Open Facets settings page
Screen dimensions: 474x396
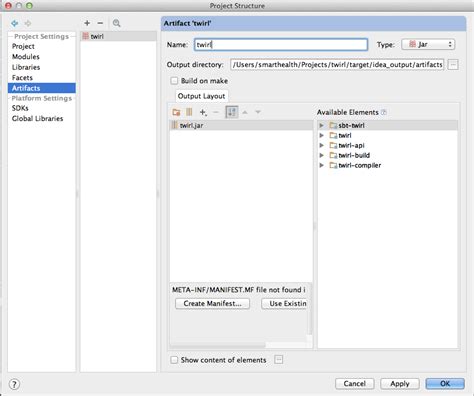[22, 78]
